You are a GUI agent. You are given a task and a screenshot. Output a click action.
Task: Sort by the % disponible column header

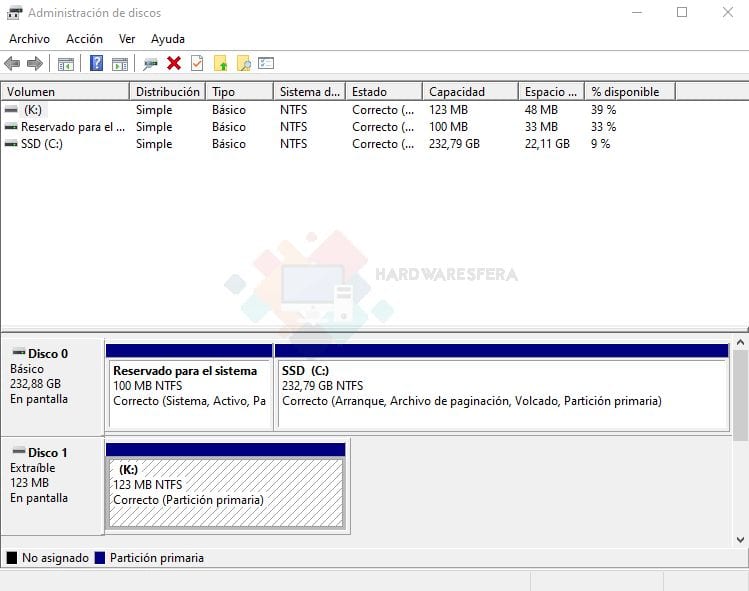pos(630,91)
